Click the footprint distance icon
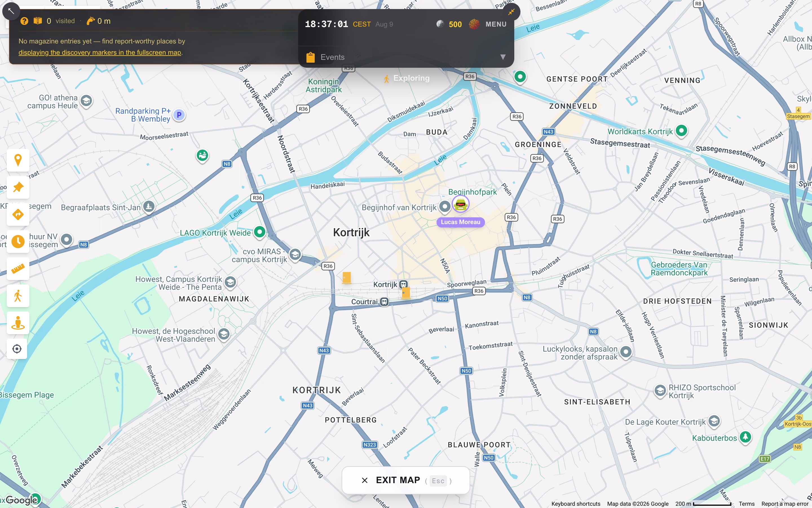The height and width of the screenshot is (508, 812). [91, 21]
